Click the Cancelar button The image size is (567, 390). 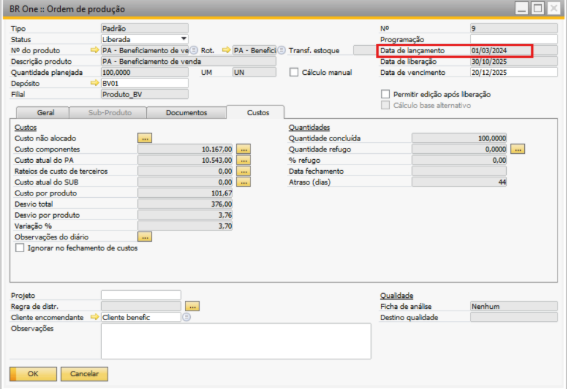click(84, 374)
